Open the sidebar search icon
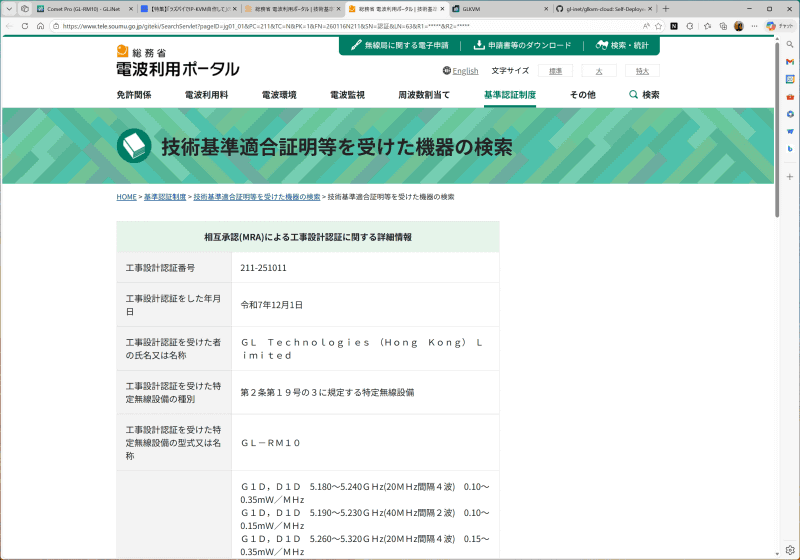The image size is (800, 560). (790, 44)
